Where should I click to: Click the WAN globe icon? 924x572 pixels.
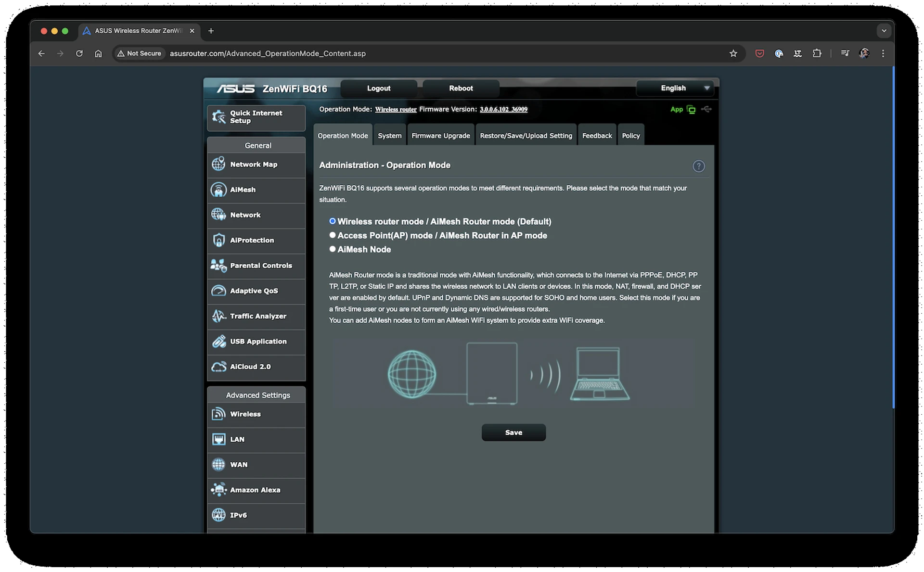click(218, 464)
